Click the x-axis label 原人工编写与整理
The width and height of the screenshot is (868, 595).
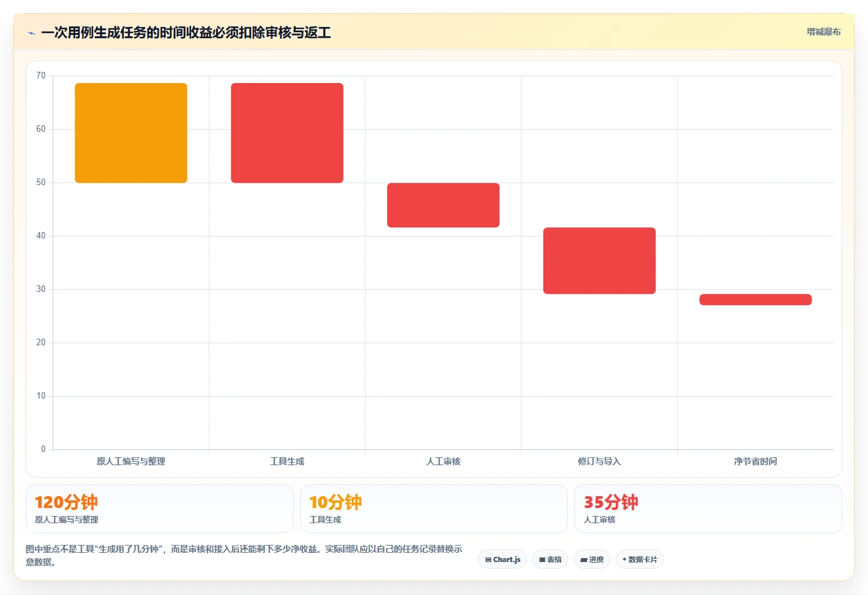(131, 461)
